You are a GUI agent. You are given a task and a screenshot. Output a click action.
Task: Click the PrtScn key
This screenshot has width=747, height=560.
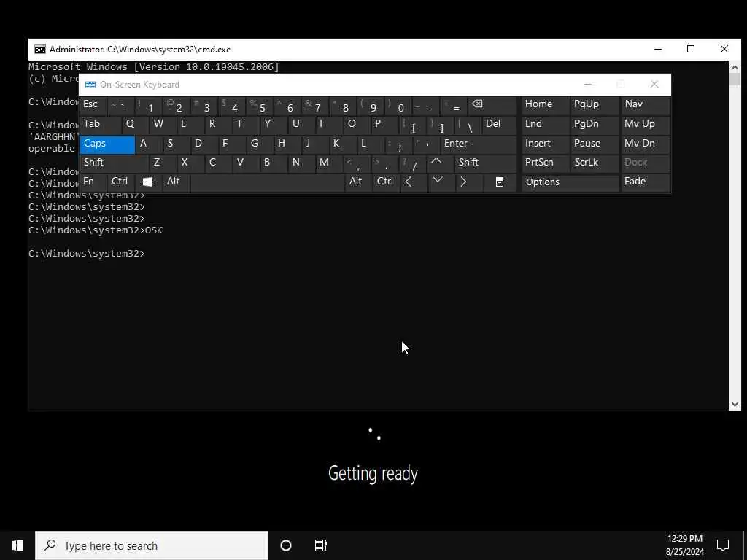(x=545, y=163)
